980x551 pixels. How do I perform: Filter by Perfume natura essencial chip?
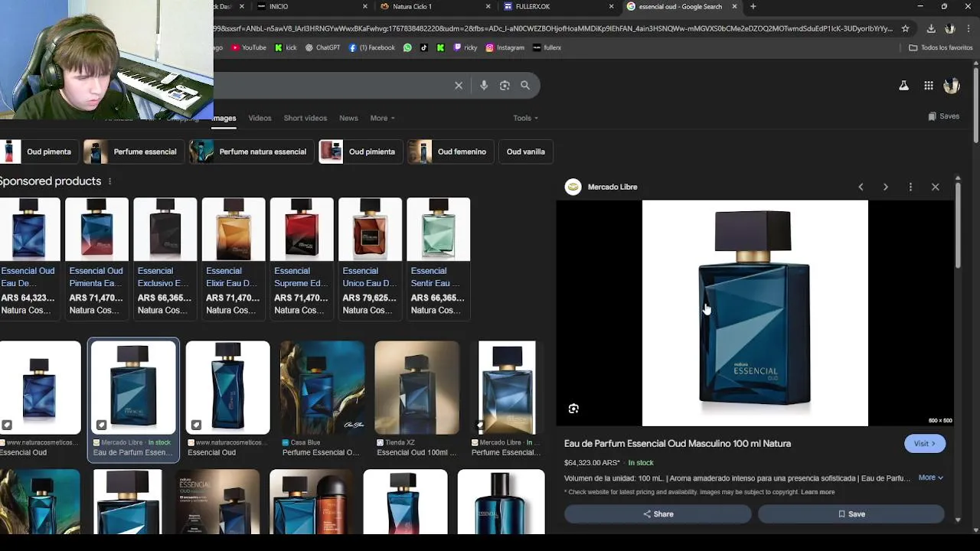(x=251, y=152)
